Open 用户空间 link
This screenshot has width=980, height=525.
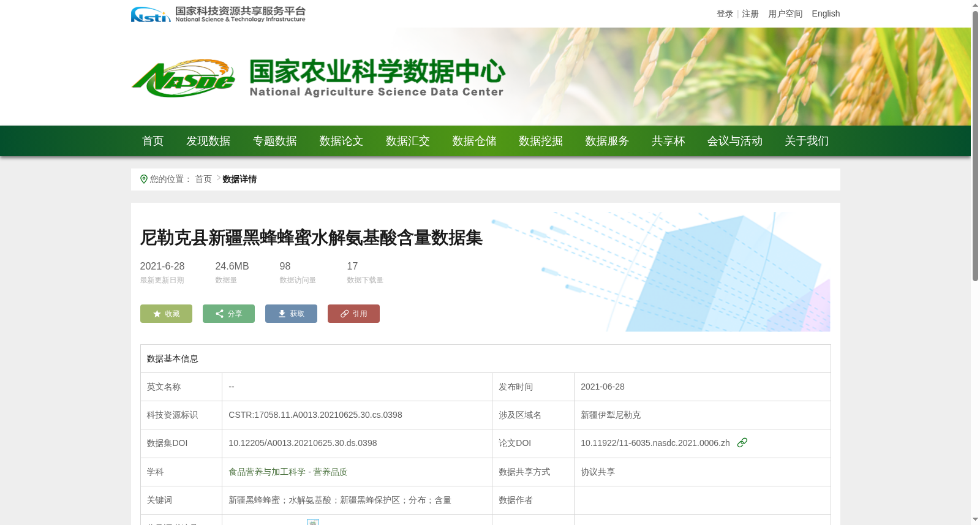tap(785, 13)
